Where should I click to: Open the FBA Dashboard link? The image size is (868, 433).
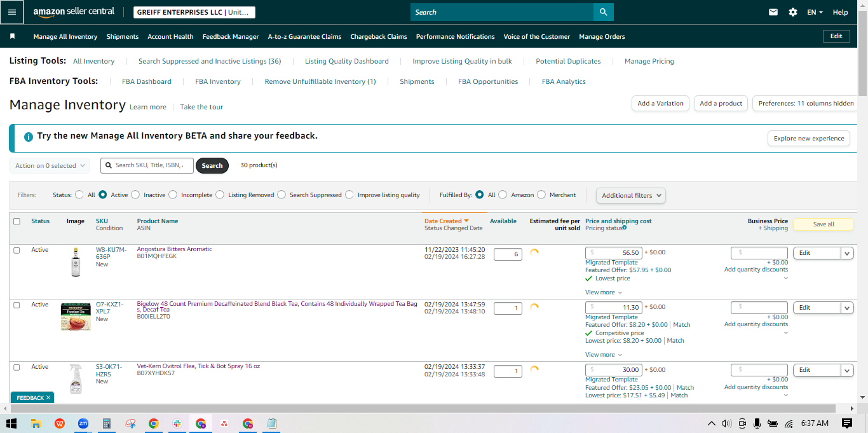(147, 82)
